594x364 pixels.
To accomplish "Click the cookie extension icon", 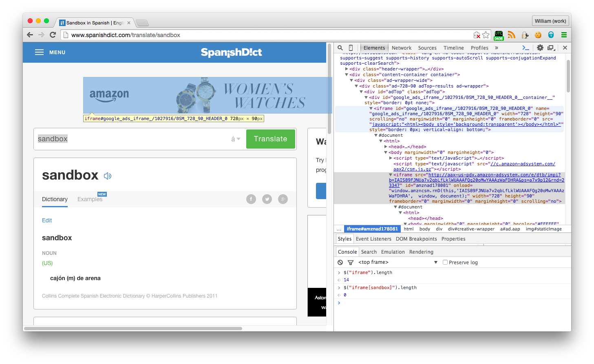I will 538,35.
